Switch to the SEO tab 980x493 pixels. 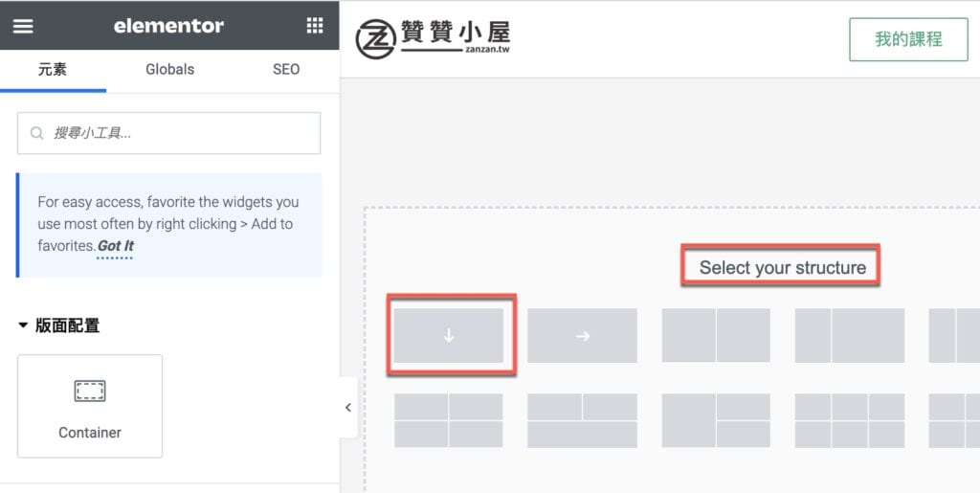tap(286, 69)
